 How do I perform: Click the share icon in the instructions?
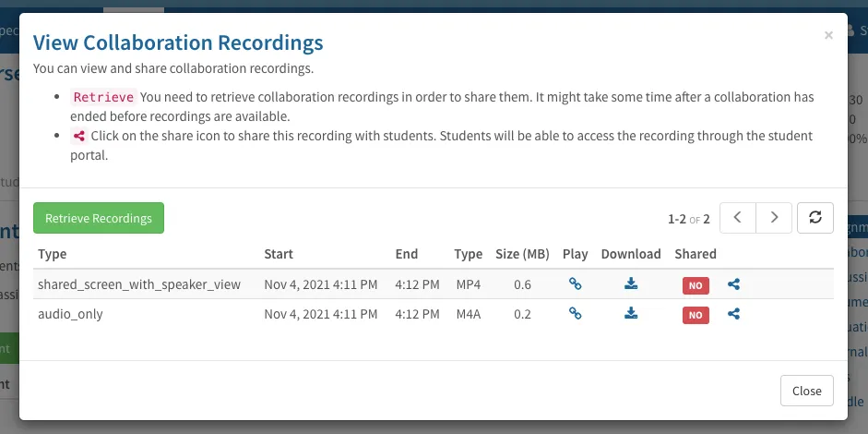click(79, 136)
